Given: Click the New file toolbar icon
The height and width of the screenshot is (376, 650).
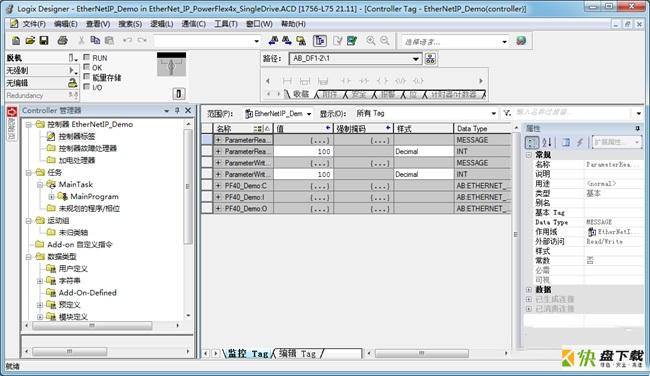Looking at the screenshot, I should click(x=16, y=41).
